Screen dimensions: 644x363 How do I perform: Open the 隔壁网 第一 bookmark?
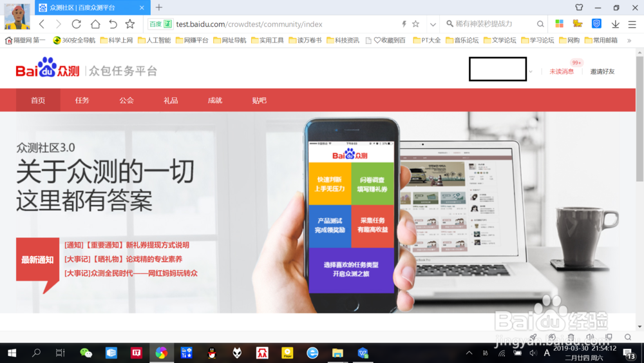tap(25, 40)
